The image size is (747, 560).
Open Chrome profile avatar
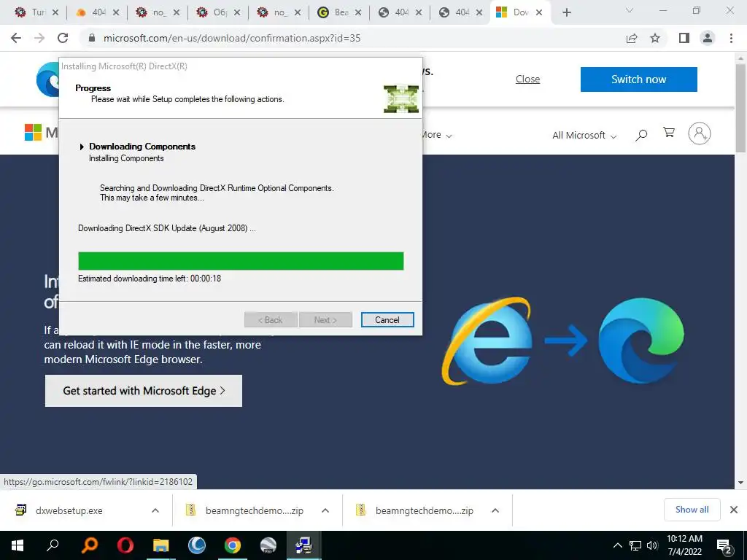708,38
